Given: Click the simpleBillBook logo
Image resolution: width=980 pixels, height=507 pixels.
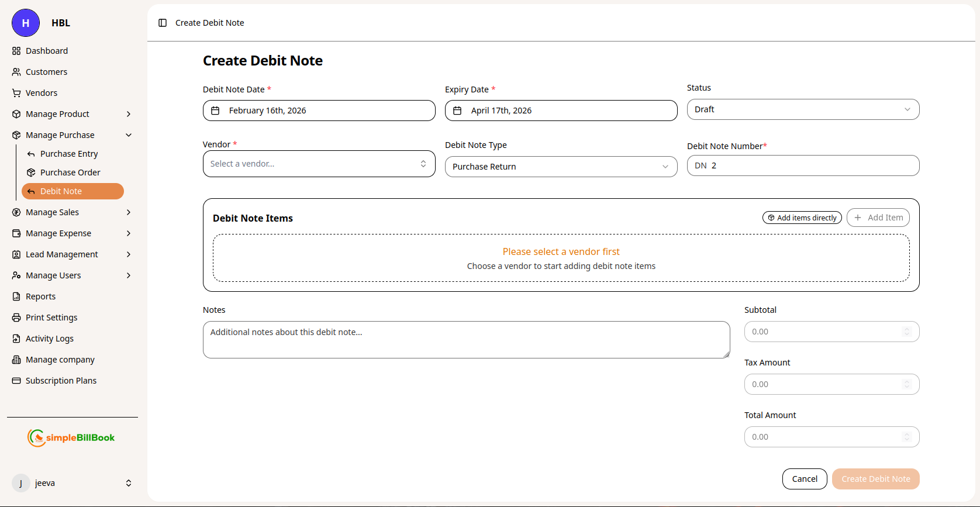Looking at the screenshot, I should pyautogui.click(x=71, y=437).
